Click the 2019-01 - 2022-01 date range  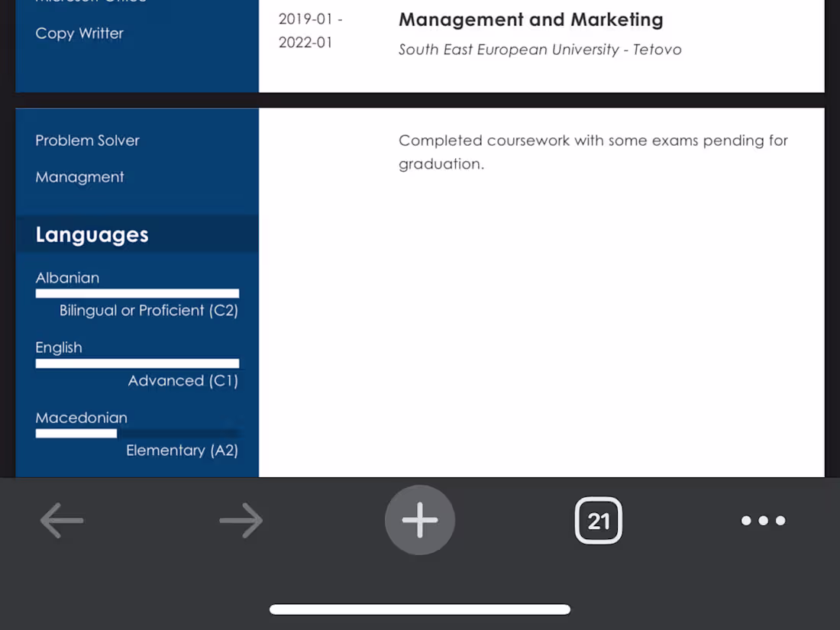pos(311,31)
